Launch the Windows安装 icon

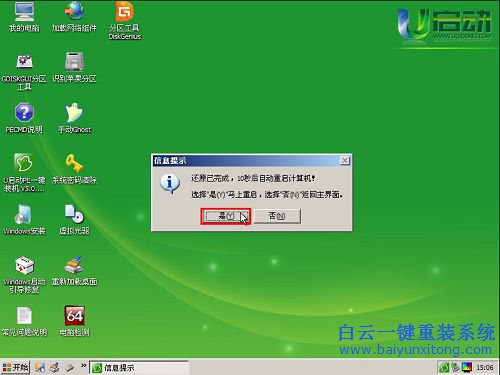(24, 219)
